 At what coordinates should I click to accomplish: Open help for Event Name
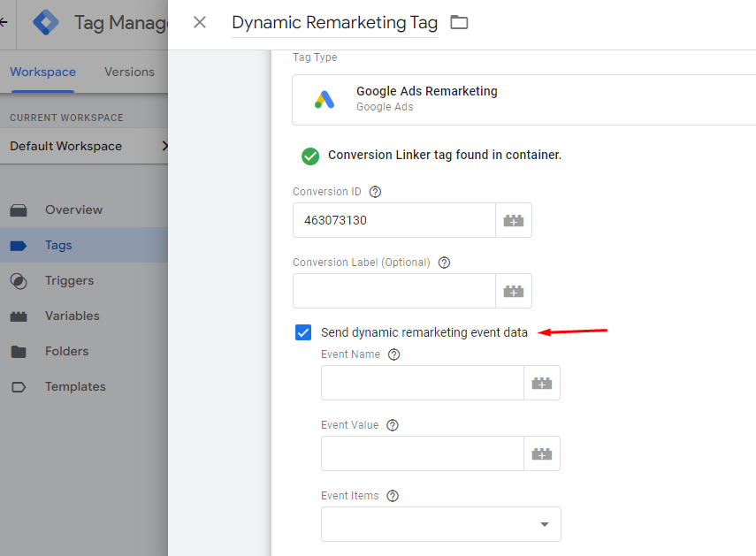pyautogui.click(x=393, y=354)
